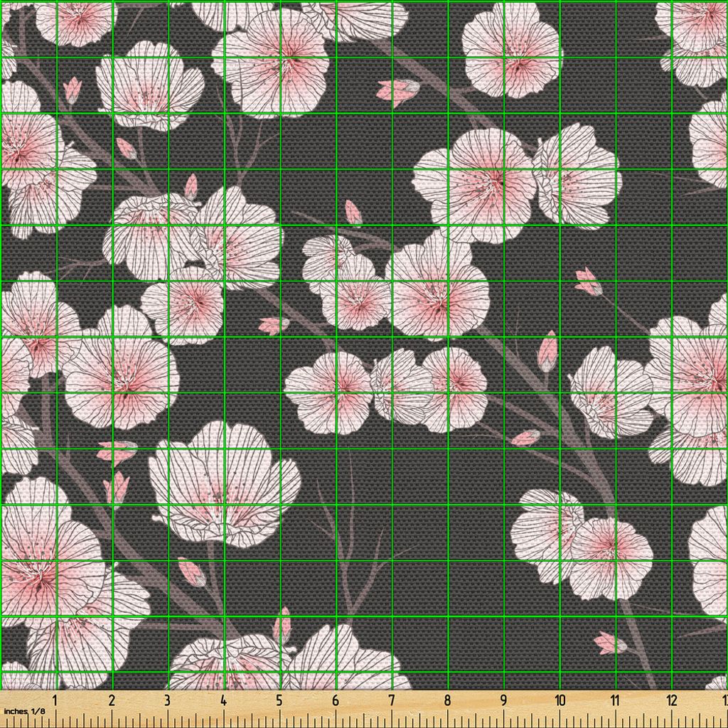Click ruler number 3

168,701
